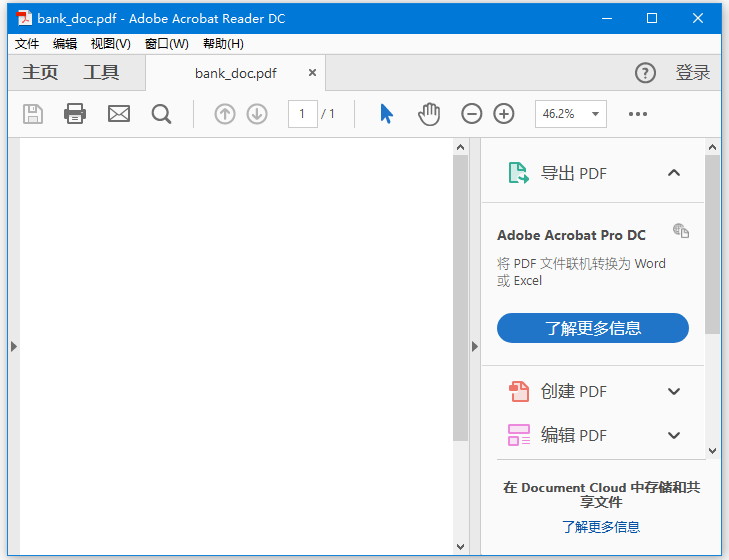Activate the Selection arrow tool
This screenshot has height=560, width=729.
tap(386, 113)
